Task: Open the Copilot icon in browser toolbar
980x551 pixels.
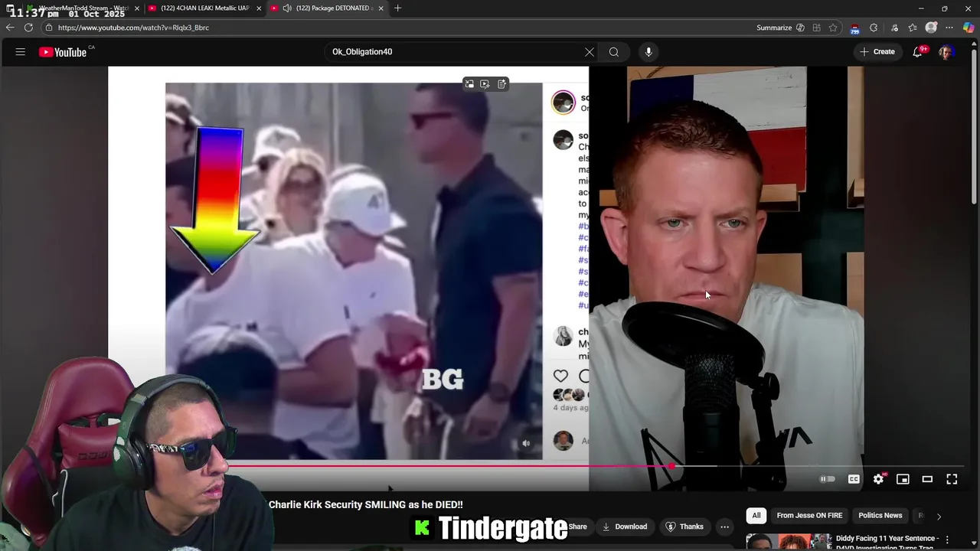Action: 969,28
